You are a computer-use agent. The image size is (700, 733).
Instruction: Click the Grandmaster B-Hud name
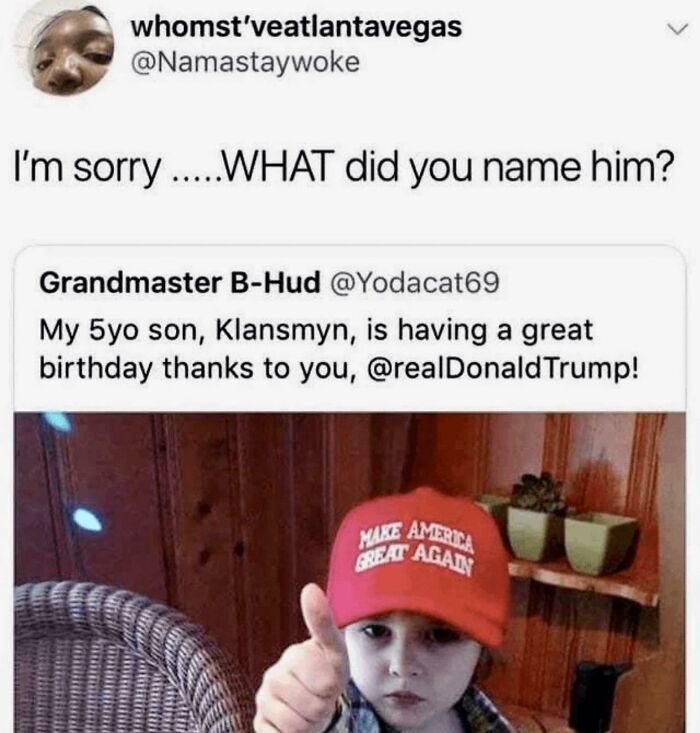click(x=180, y=283)
